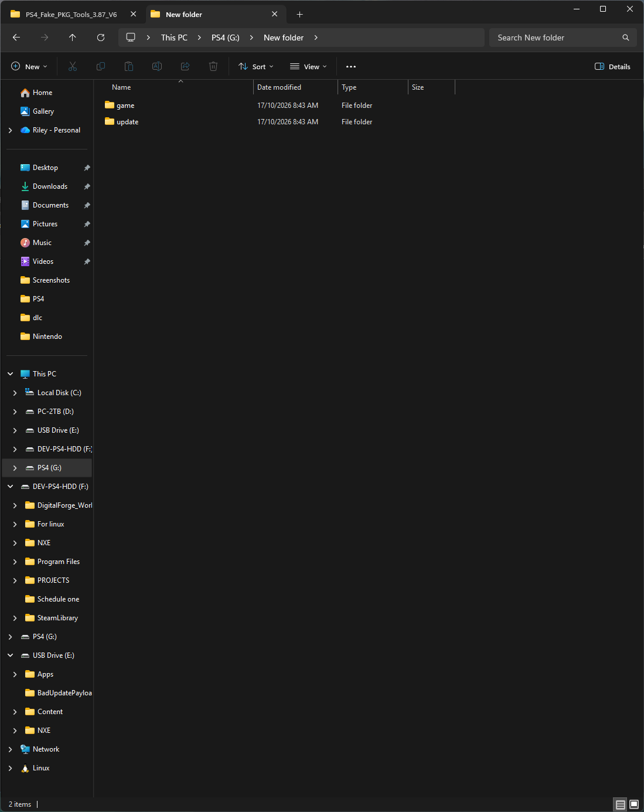
Task: Open the New dropdown menu
Action: [29, 67]
